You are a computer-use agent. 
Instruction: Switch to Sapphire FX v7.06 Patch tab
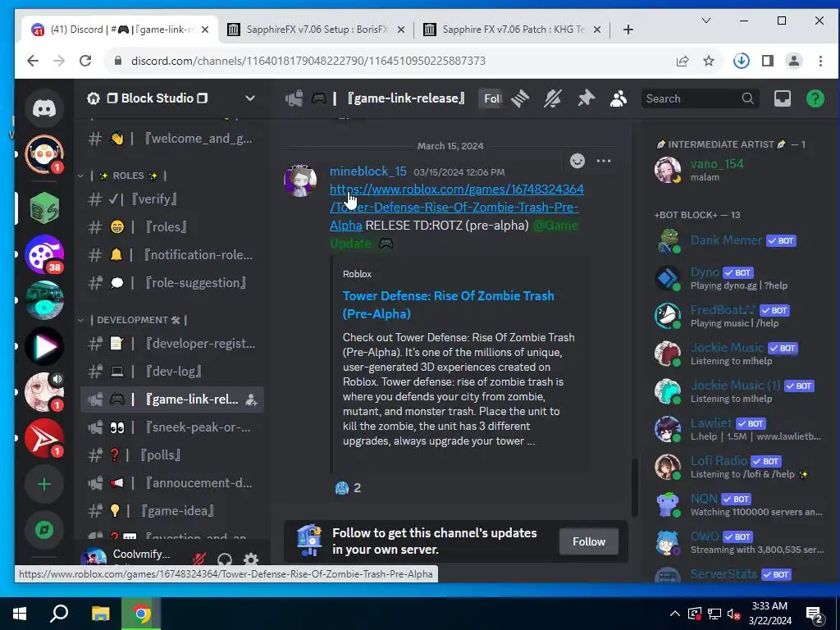pyautogui.click(x=512, y=30)
